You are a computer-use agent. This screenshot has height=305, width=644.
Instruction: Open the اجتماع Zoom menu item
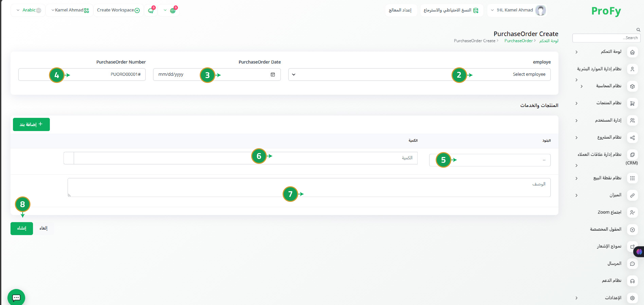pyautogui.click(x=609, y=212)
